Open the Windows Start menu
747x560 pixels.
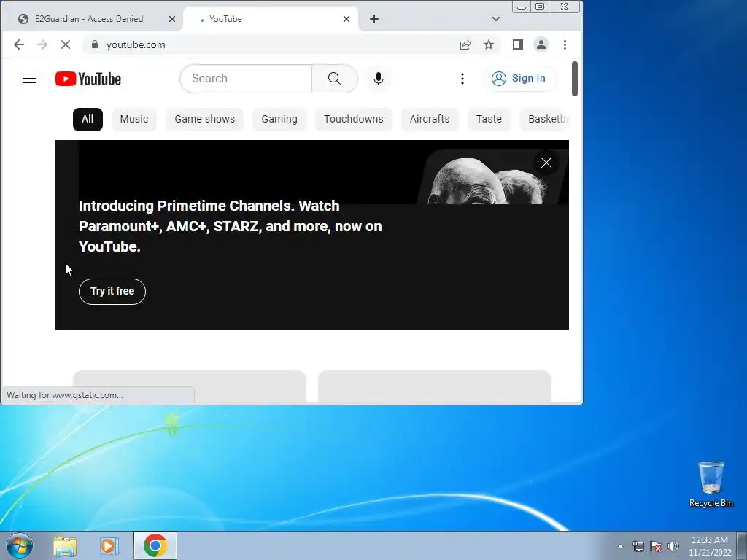20,545
